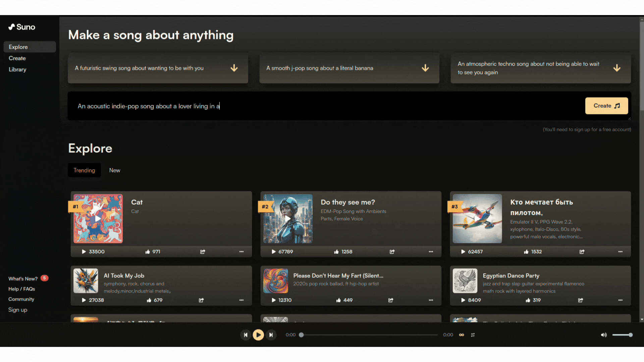Viewport: 644px width, 362px height.
Task: Click the infinity autoplay icon in the player
Action: 462,335
